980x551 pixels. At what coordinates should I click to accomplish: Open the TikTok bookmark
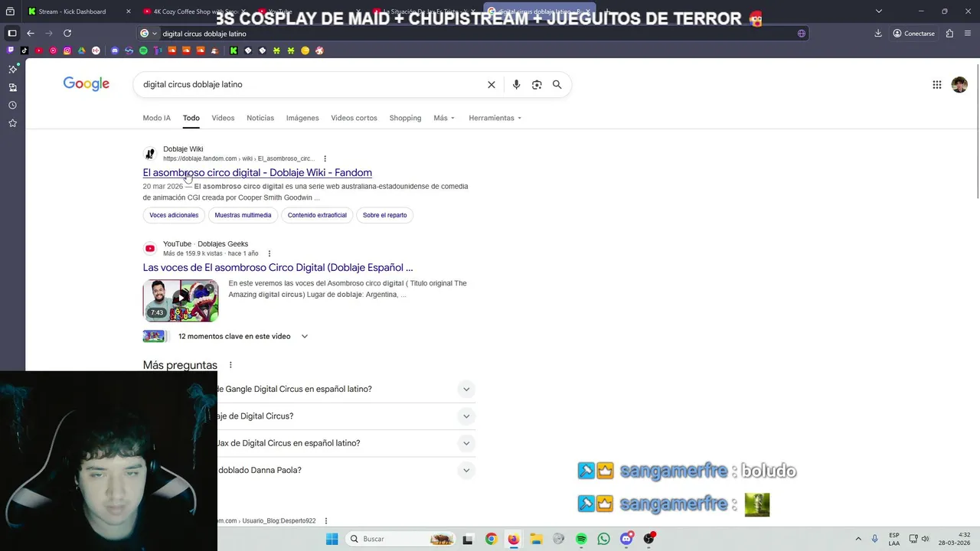coord(24,51)
